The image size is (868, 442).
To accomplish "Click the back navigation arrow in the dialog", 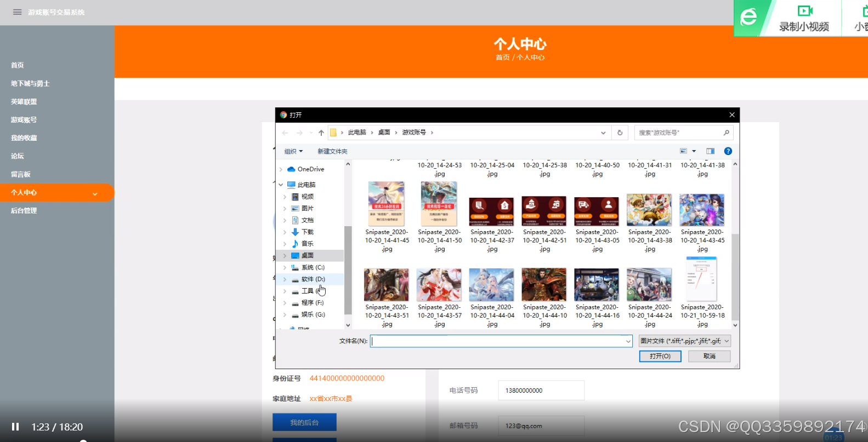I will click(285, 133).
